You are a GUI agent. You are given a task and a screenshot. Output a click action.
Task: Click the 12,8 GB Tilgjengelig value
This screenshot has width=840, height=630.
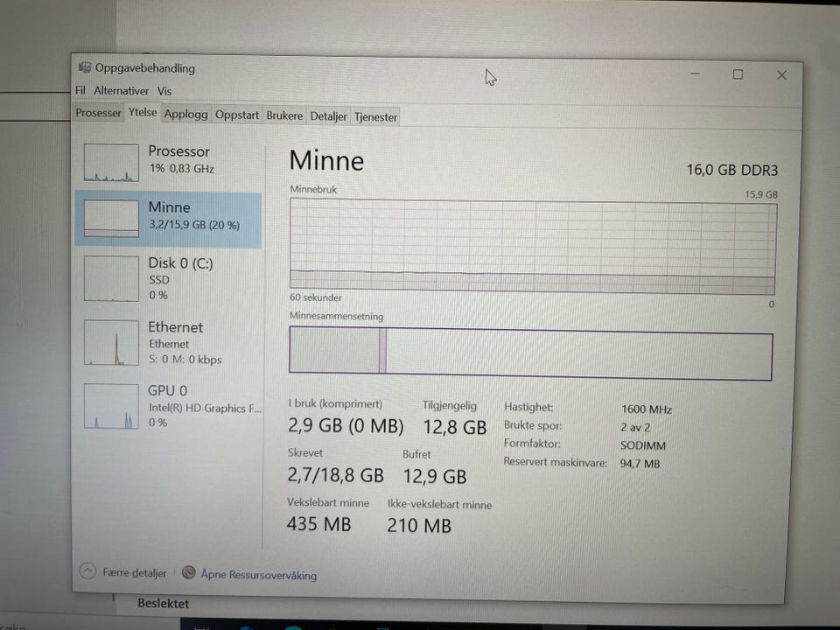(x=455, y=427)
